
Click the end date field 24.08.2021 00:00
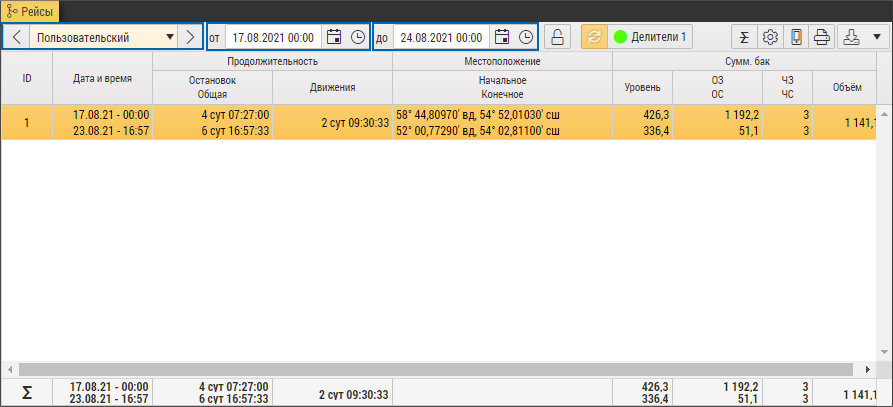(x=441, y=38)
